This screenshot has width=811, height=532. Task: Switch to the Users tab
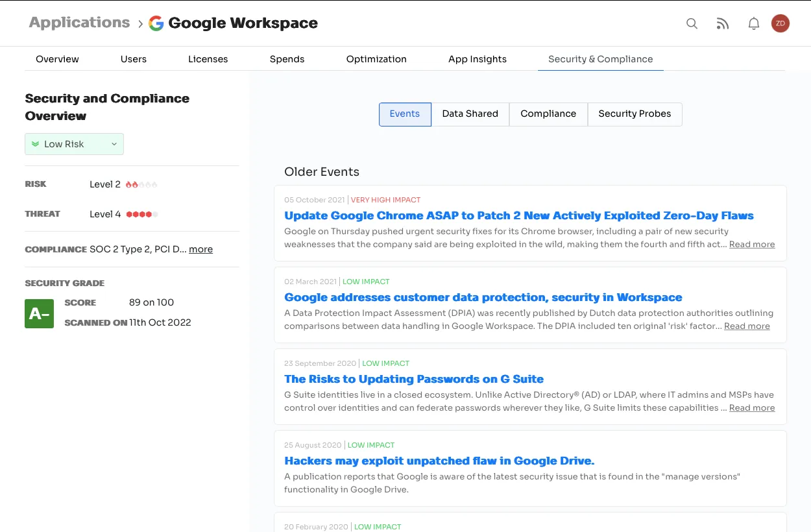(134, 59)
